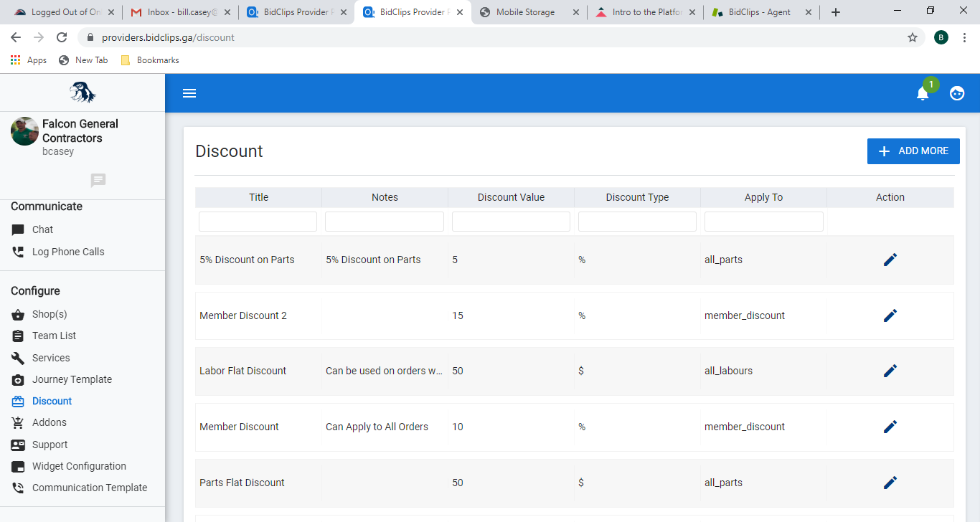Screen dimensions: 980x522
Task: Open the Bookmarks folder
Action: pyautogui.click(x=150, y=60)
